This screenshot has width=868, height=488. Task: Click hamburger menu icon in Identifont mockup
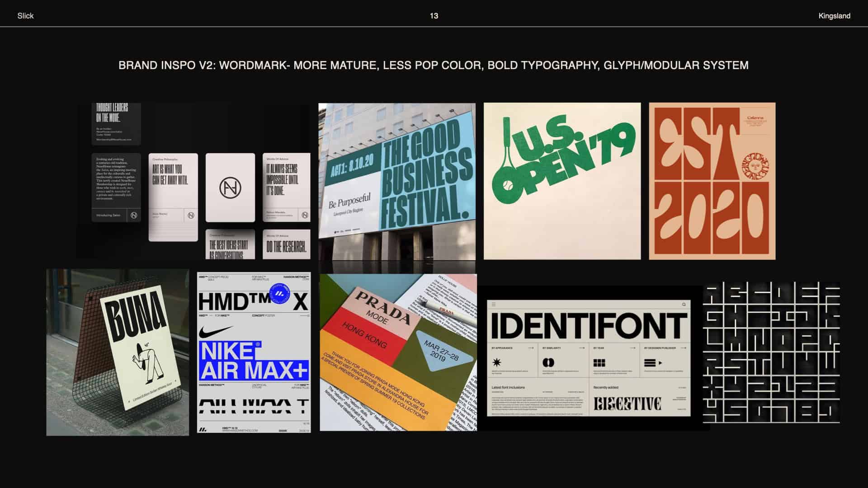click(494, 305)
